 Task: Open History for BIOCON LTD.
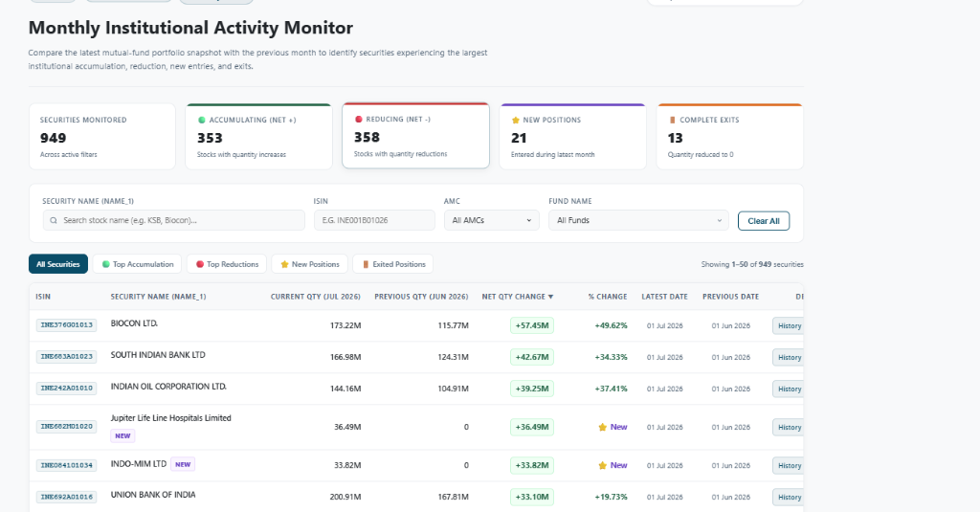tap(789, 325)
